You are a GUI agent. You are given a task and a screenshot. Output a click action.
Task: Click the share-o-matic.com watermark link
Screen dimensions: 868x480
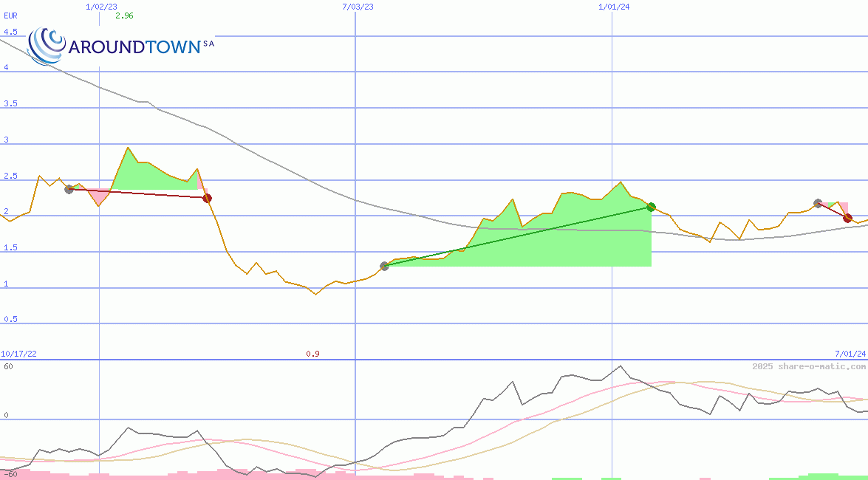pos(809,366)
